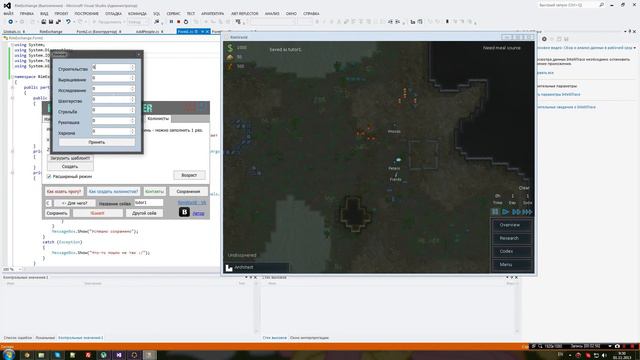Image resolution: width=640 pixels, height=360 pixels.
Task: Click the Для чего? button
Action: tap(74, 203)
